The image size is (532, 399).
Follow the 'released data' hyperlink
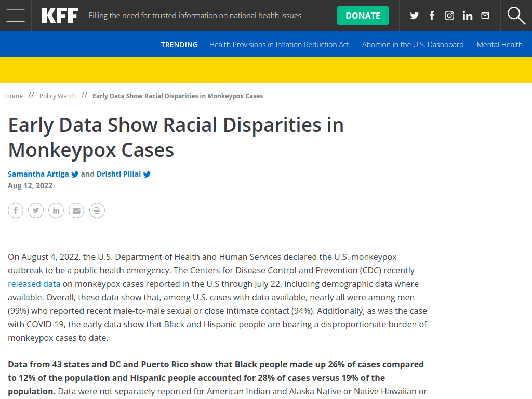pyautogui.click(x=34, y=284)
